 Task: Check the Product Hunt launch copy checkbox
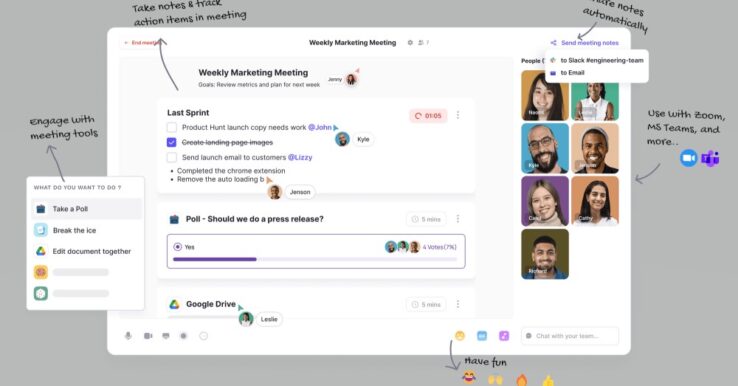pyautogui.click(x=172, y=127)
